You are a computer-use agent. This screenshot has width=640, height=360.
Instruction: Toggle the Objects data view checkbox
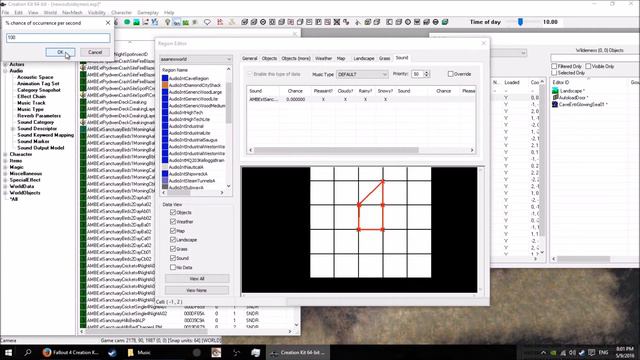(173, 212)
